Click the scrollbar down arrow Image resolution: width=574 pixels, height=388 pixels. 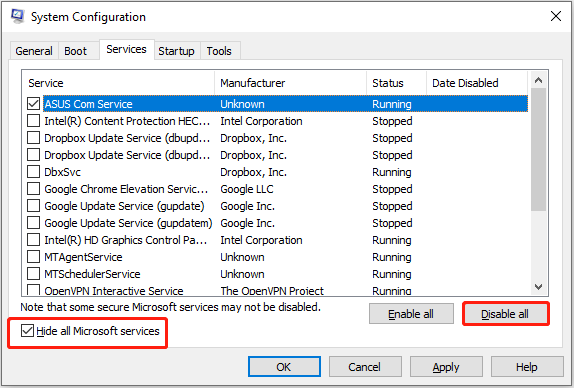click(x=538, y=286)
